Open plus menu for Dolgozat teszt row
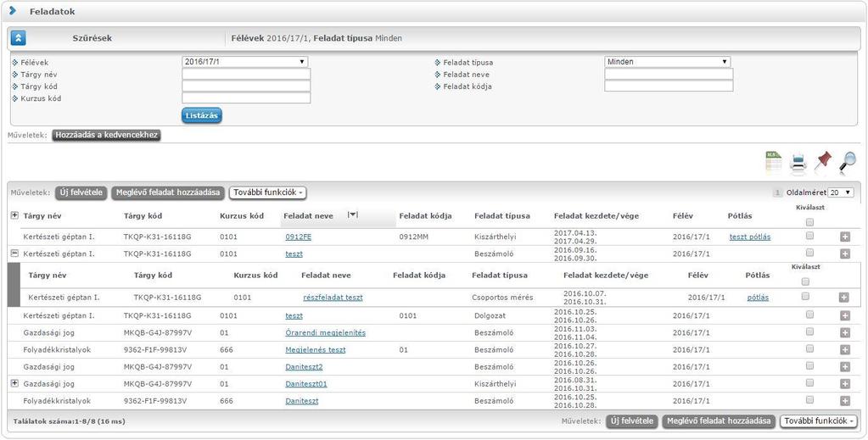The width and height of the screenshot is (868, 440). click(845, 316)
